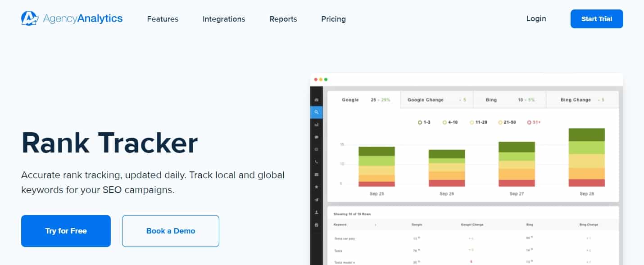Image resolution: width=644 pixels, height=265 pixels.
Task: Select the Bing tab above the chart
Action: [510, 100]
